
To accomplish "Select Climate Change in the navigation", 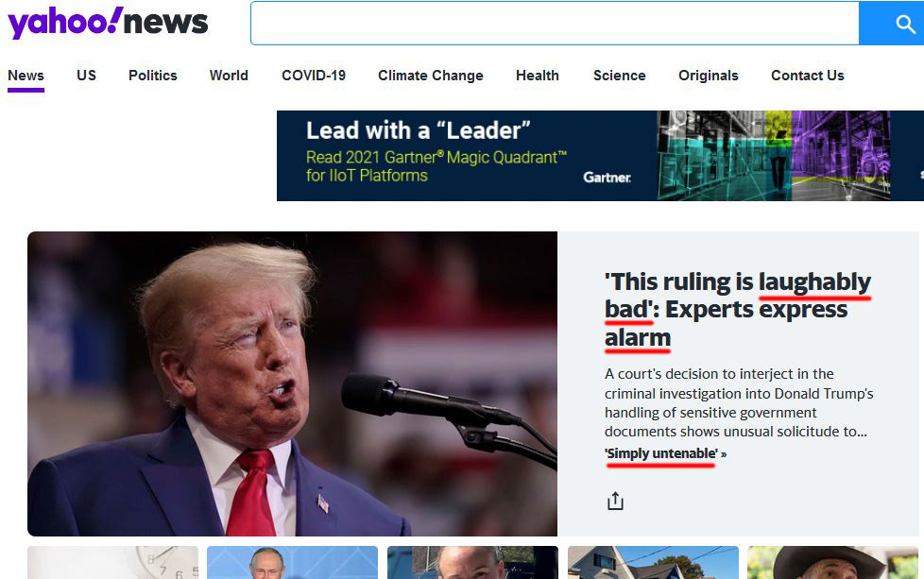I will click(x=431, y=76).
